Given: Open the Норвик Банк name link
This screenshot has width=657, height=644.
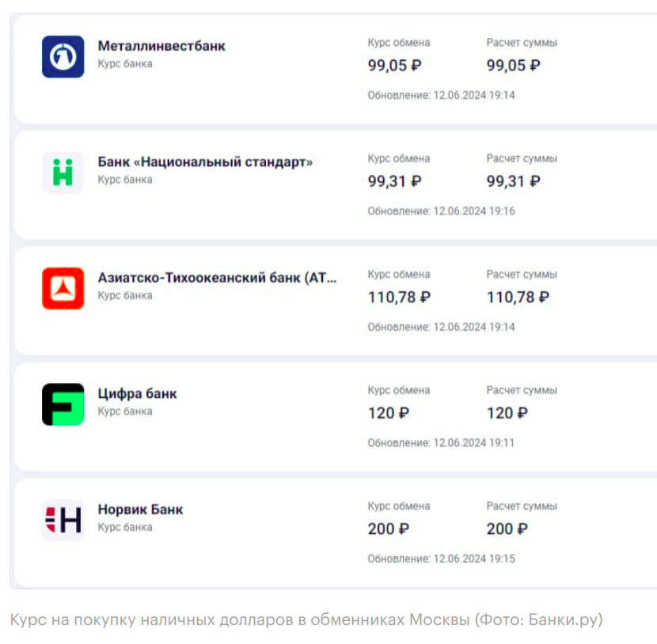Looking at the screenshot, I should [140, 510].
